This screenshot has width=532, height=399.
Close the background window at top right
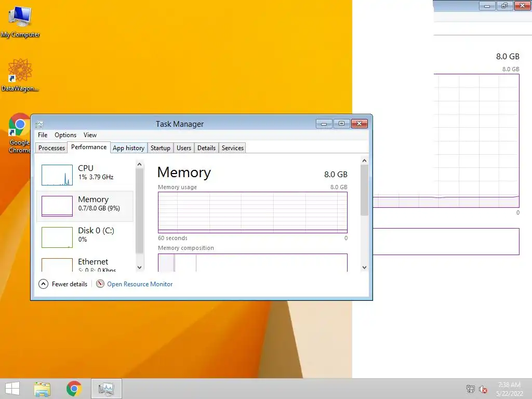[x=523, y=6]
